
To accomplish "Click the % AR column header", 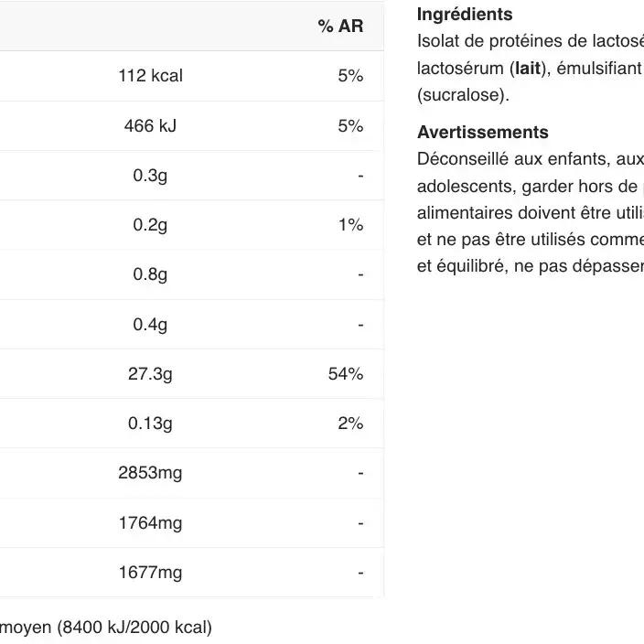I will [x=340, y=27].
